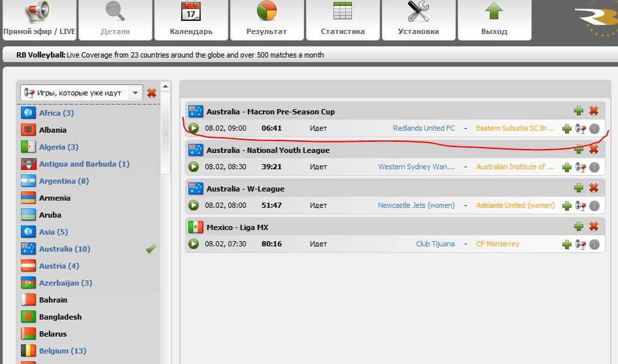Select Albania in country list

[x=53, y=130]
